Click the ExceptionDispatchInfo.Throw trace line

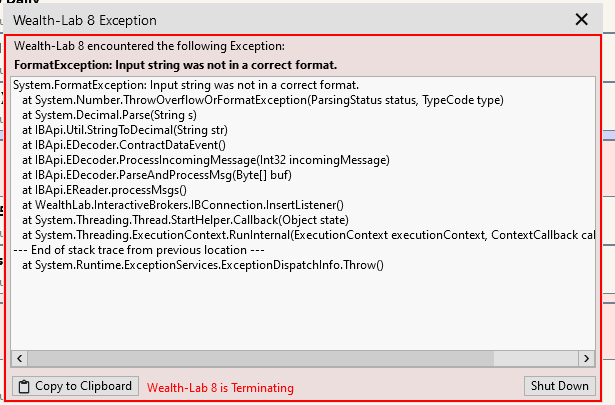202,265
